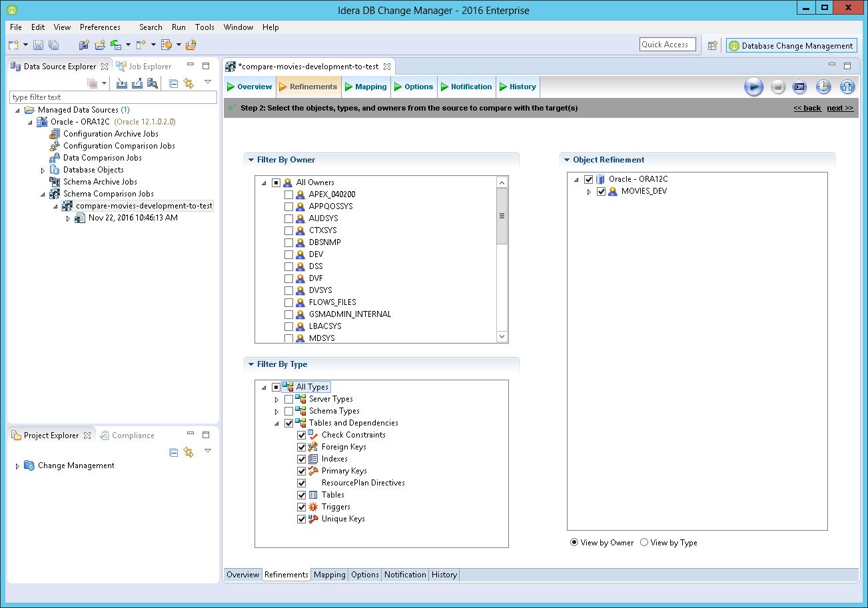Toggle the All Owners checkbox
Image resolution: width=868 pixels, height=608 pixels.
276,182
